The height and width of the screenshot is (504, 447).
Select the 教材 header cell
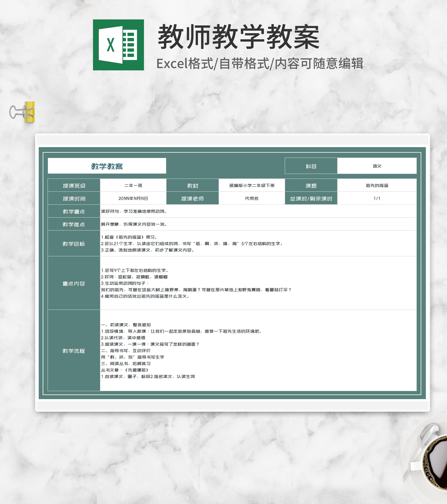(192, 185)
